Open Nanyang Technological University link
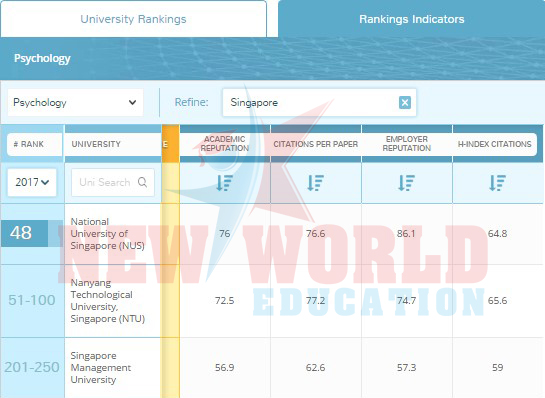Viewport: 545px width, 398px height. [107, 301]
